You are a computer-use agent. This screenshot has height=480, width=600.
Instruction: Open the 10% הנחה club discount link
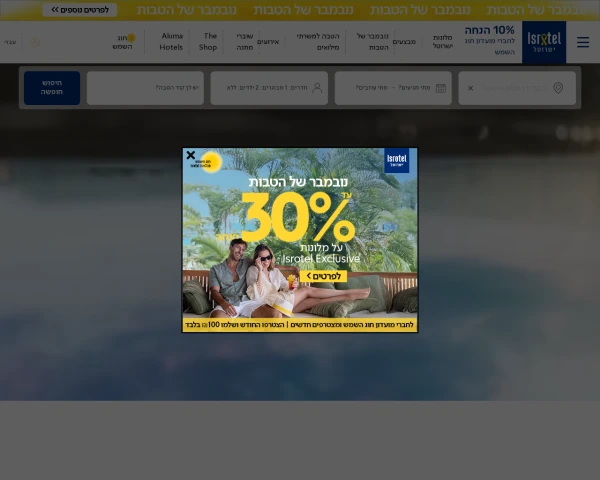click(489, 41)
